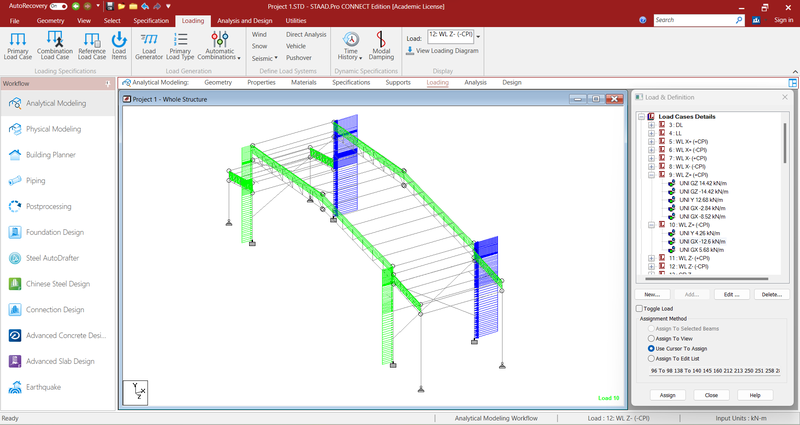The width and height of the screenshot is (800, 425).
Task: Click the Assign button
Action: tap(667, 395)
